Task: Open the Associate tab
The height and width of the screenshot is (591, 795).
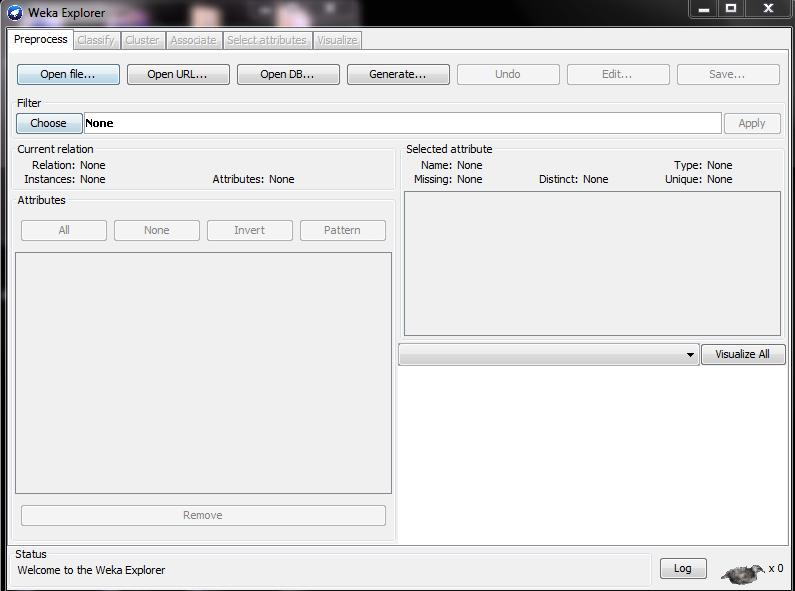Action: [x=193, y=40]
